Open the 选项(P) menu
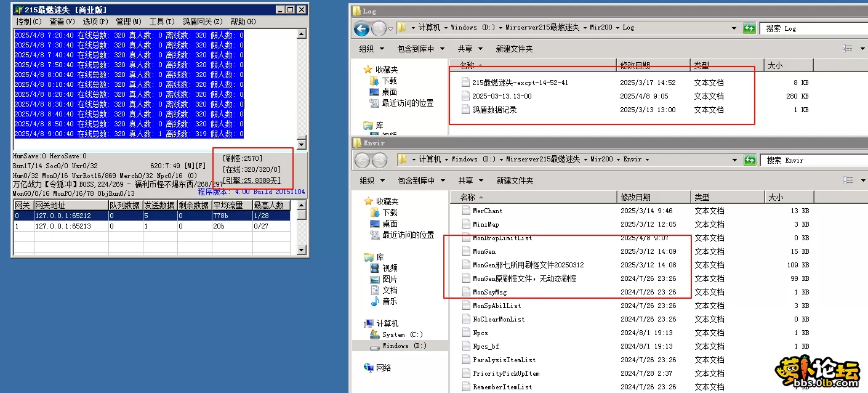The image size is (868, 393). pos(95,22)
